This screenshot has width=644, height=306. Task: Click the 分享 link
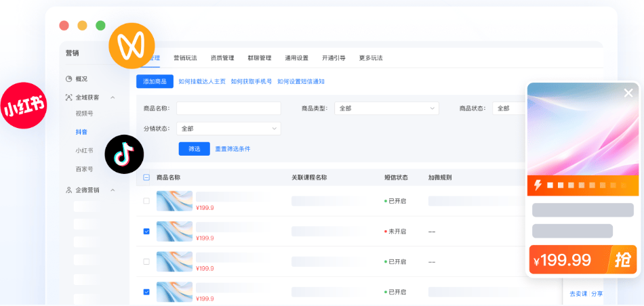(597, 294)
